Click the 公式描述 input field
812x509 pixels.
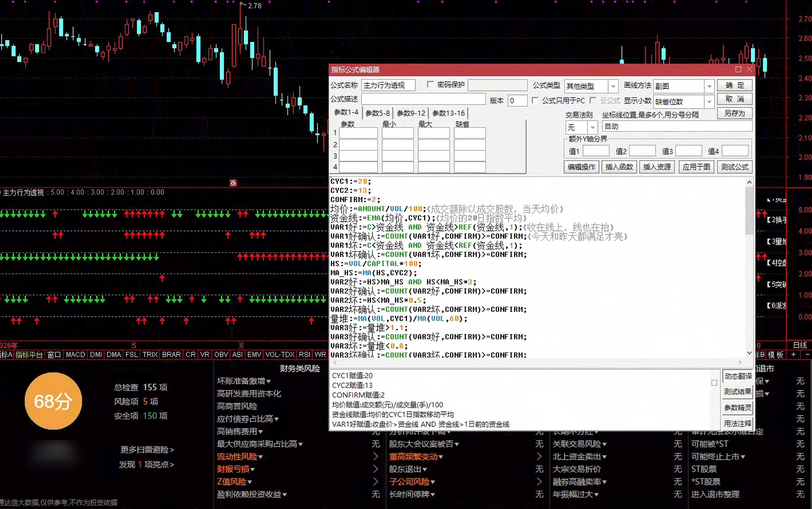(423, 99)
